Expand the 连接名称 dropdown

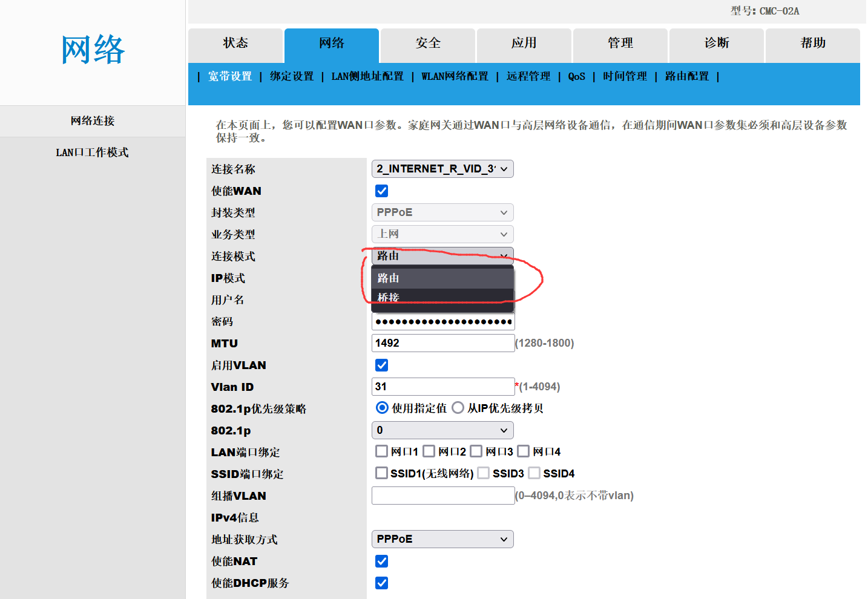[x=442, y=169]
